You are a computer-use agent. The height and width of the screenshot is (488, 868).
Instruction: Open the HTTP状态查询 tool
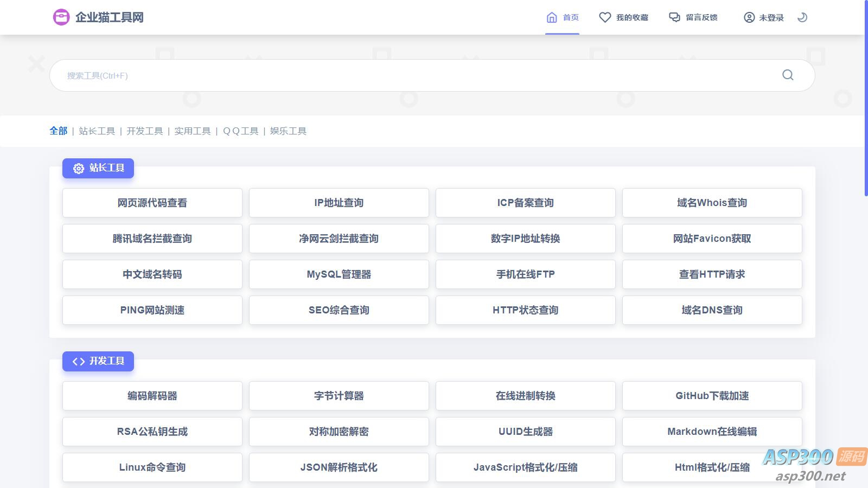point(526,310)
